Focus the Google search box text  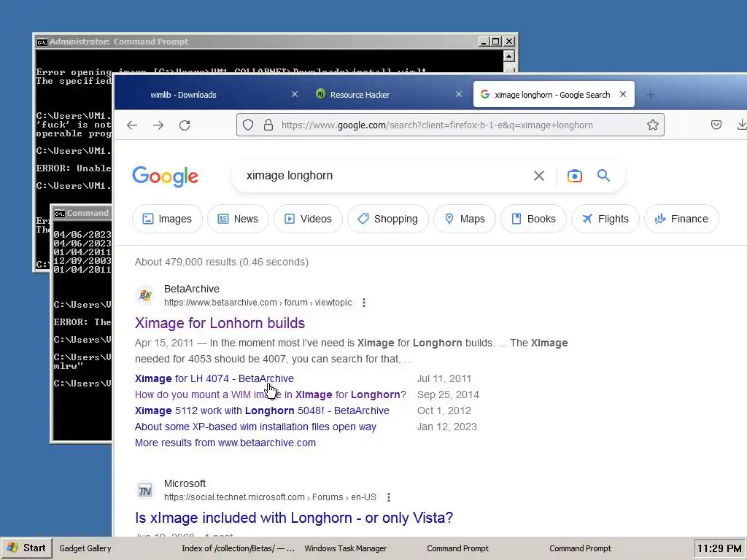click(x=290, y=175)
